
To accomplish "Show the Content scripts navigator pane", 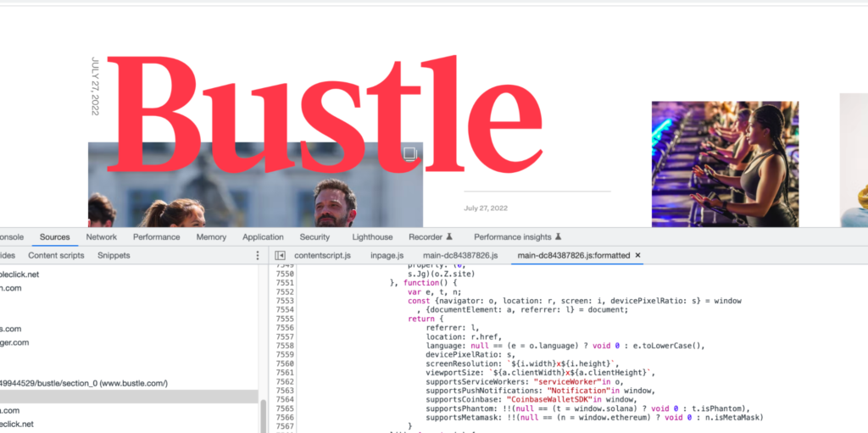I will pyautogui.click(x=56, y=255).
